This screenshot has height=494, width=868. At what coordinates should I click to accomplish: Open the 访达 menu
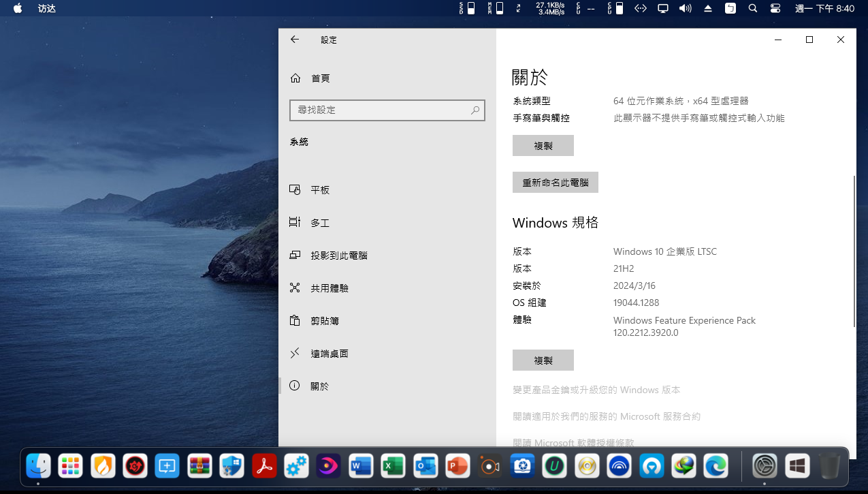pos(47,8)
